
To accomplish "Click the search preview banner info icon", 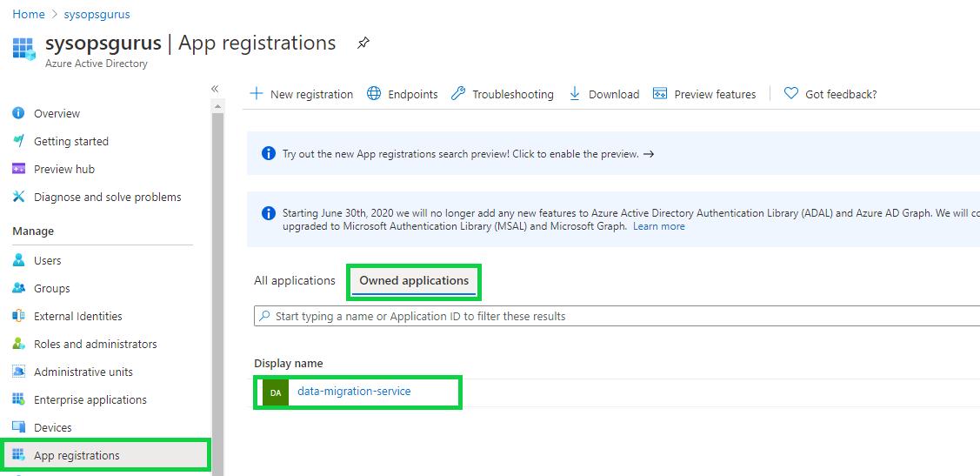I will click(x=268, y=153).
